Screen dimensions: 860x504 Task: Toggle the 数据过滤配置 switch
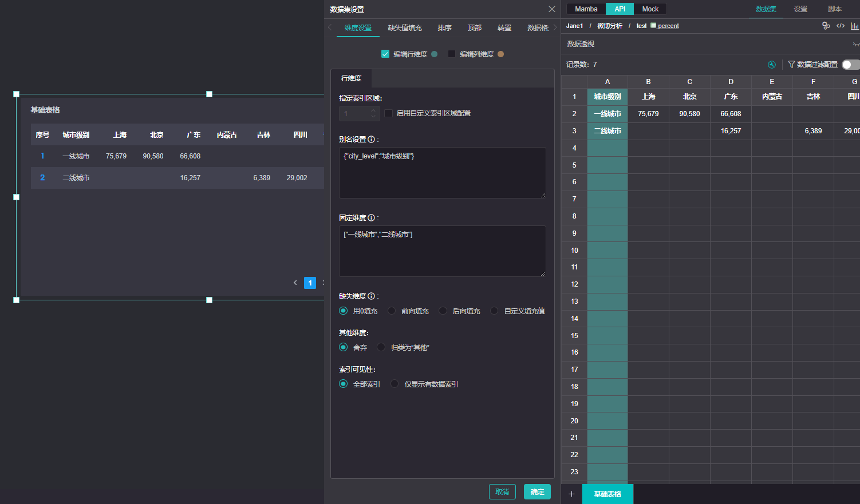(850, 65)
